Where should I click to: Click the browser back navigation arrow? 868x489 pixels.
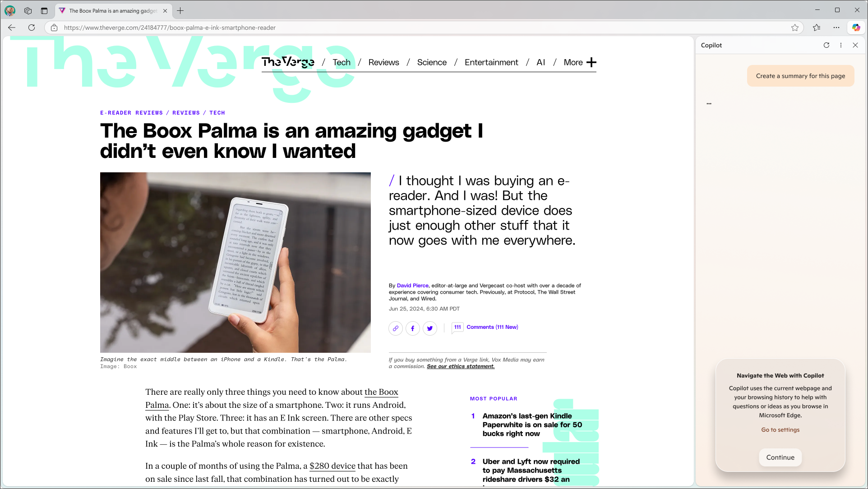12,28
